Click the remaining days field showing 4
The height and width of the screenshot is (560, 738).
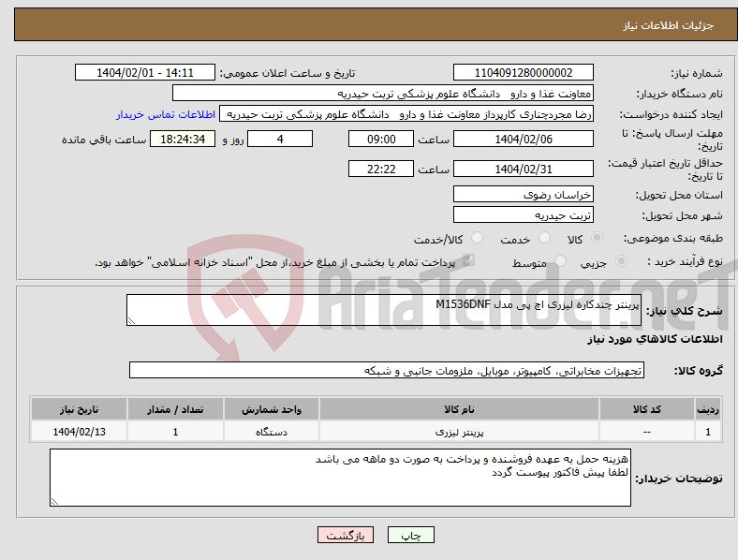(x=280, y=139)
